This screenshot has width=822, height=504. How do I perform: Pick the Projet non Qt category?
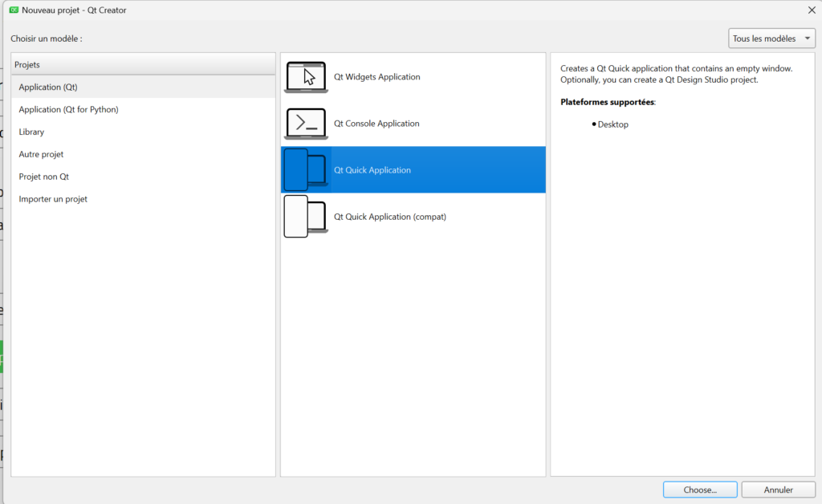click(x=143, y=177)
